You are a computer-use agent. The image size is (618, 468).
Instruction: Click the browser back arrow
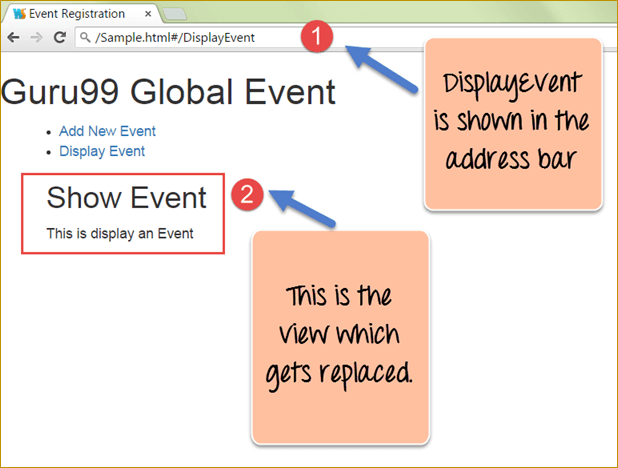pyautogui.click(x=13, y=37)
